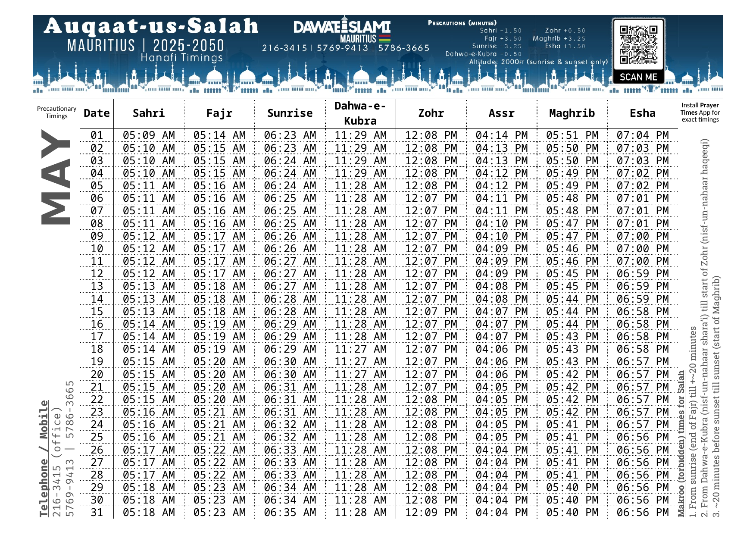Click the QR code image

638,44
